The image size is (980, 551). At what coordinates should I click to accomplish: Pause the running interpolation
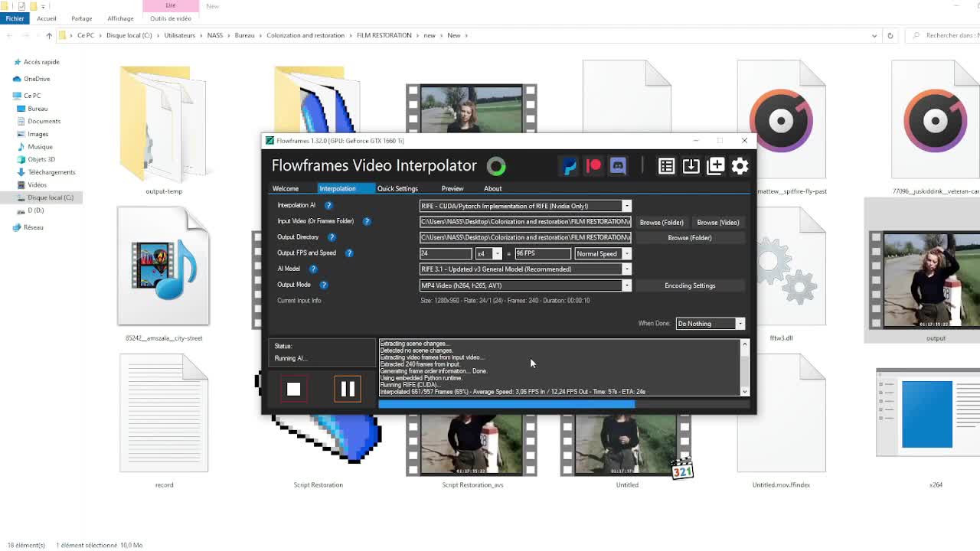coord(348,390)
